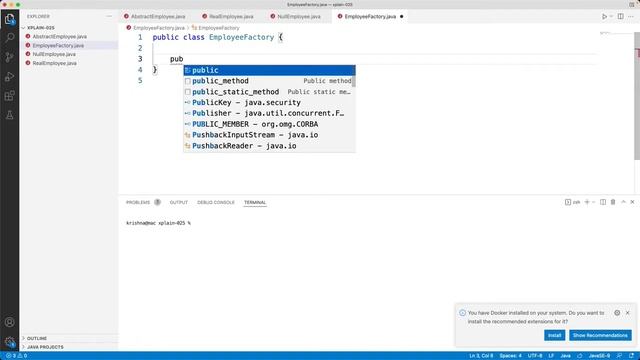Open AbstractEmployee.java in the explorer

(x=60, y=36)
